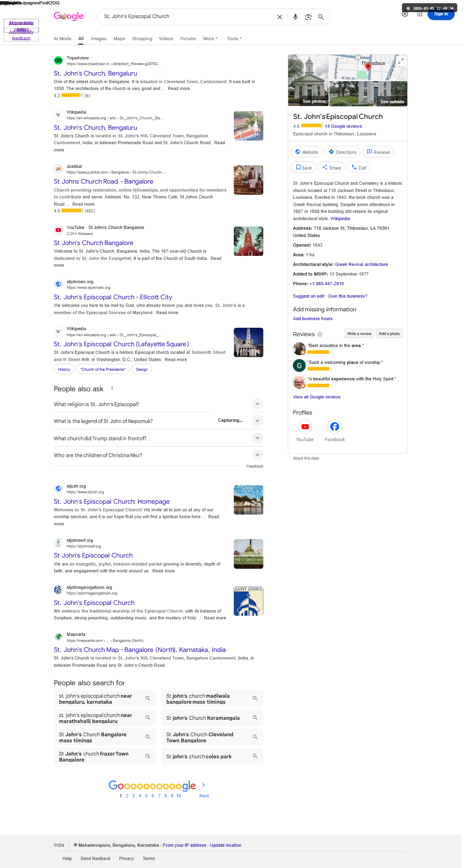This screenshot has width=466, height=868.
Task: Open the Tools dropdown
Action: coord(234,39)
